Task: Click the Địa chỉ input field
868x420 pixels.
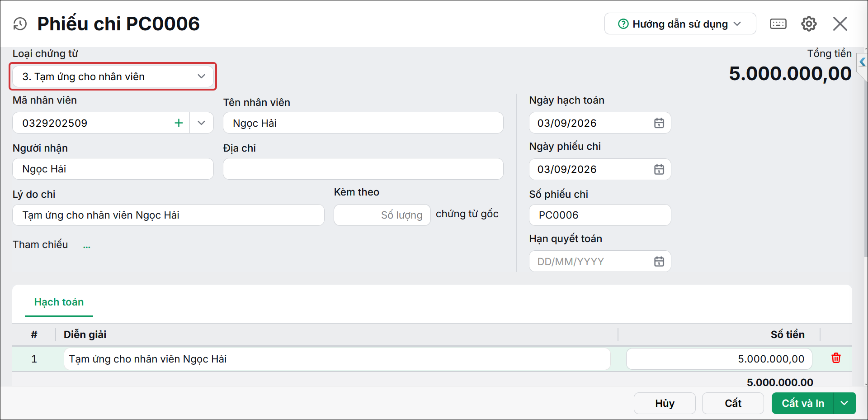Action: pos(363,169)
